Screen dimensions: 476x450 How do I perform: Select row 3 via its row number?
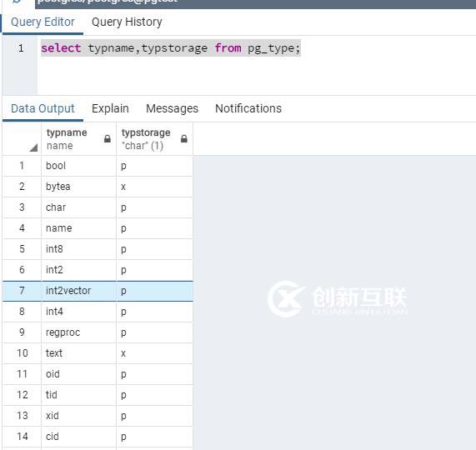(x=22, y=207)
